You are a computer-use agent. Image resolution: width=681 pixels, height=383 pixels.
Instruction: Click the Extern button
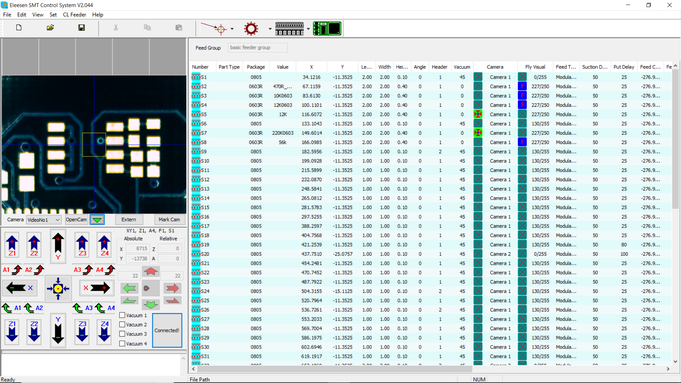(129, 220)
